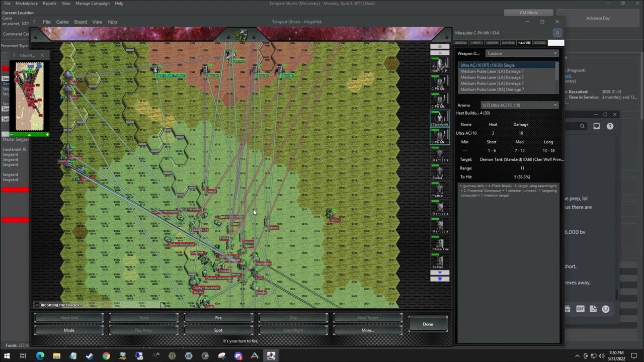
Task: Open the Weapon Order Custom dropdown
Action: click(522, 53)
